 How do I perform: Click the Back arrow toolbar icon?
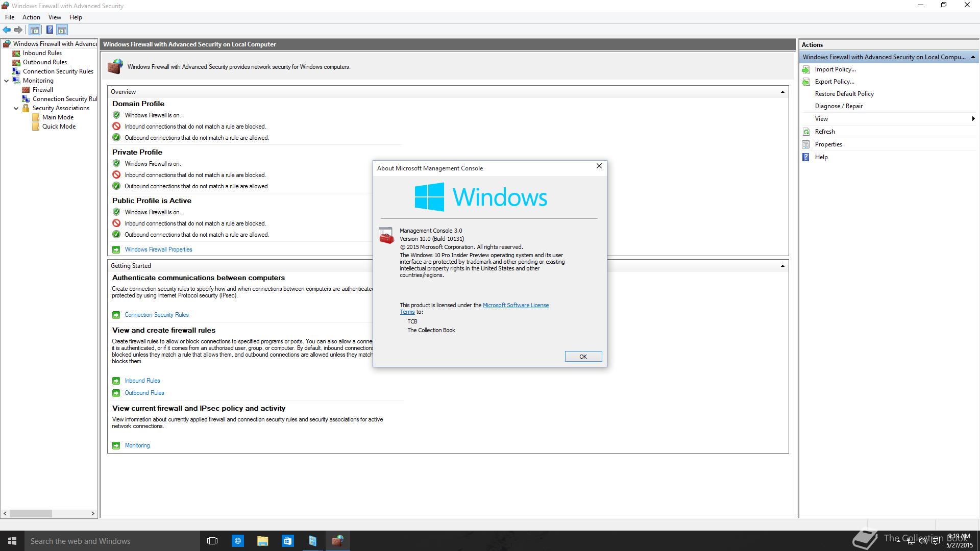[7, 30]
